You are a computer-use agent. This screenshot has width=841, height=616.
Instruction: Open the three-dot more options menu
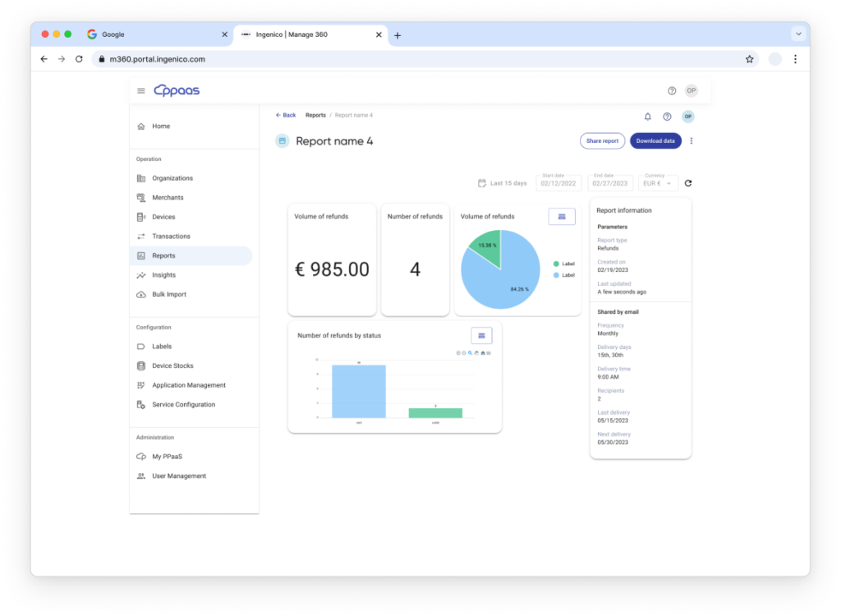pyautogui.click(x=692, y=141)
